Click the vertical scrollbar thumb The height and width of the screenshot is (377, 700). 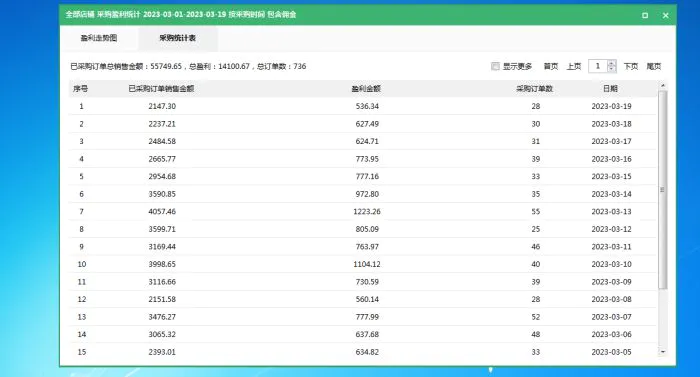(663, 189)
